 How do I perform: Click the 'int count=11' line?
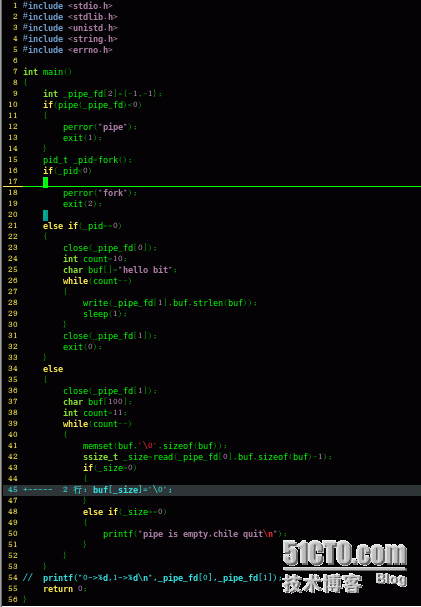pyautogui.click(x=95, y=413)
